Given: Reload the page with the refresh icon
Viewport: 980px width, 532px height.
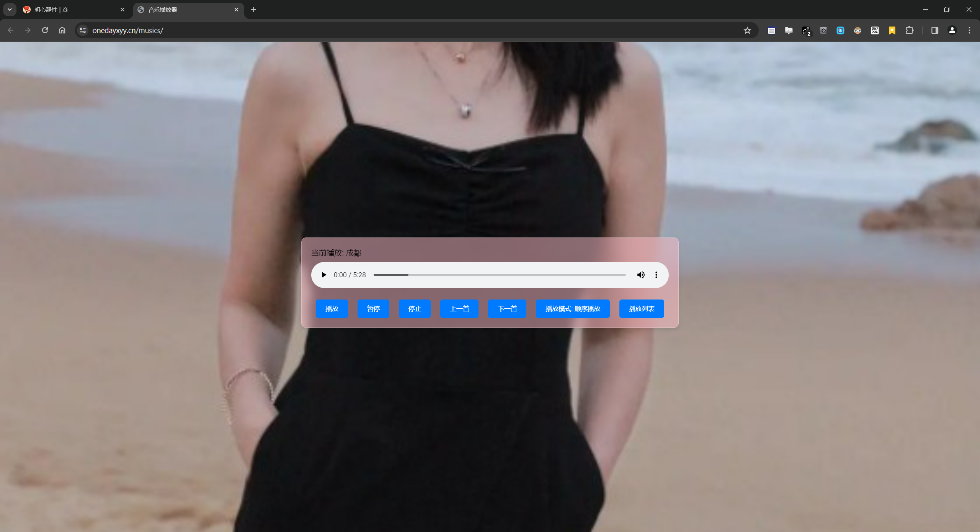Looking at the screenshot, I should pyautogui.click(x=45, y=30).
